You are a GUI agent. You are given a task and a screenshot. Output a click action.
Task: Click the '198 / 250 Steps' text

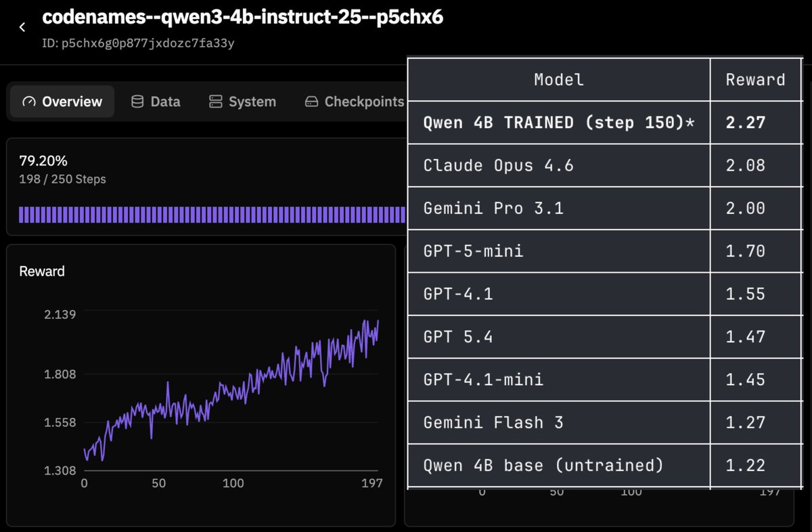click(x=62, y=179)
